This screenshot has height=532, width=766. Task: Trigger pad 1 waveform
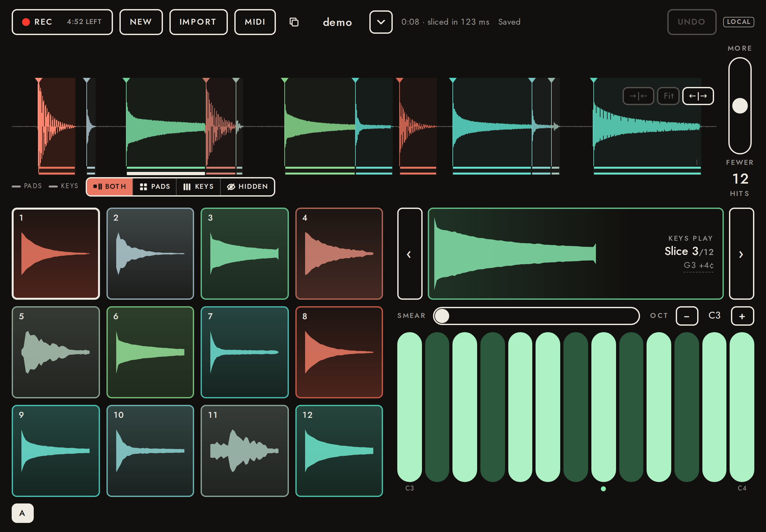click(56, 254)
